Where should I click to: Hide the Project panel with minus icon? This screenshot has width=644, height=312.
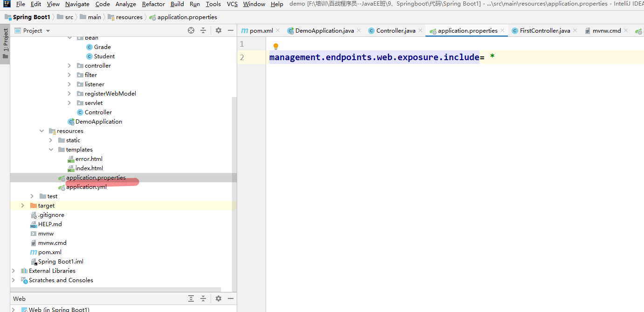230,30
